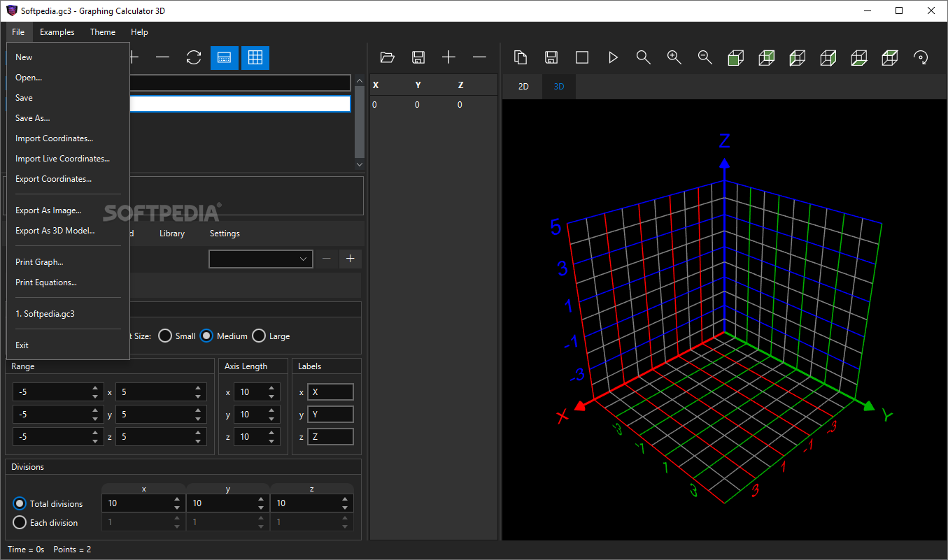Image resolution: width=948 pixels, height=560 pixels.
Task: Open the Help menu
Action: [x=139, y=32]
